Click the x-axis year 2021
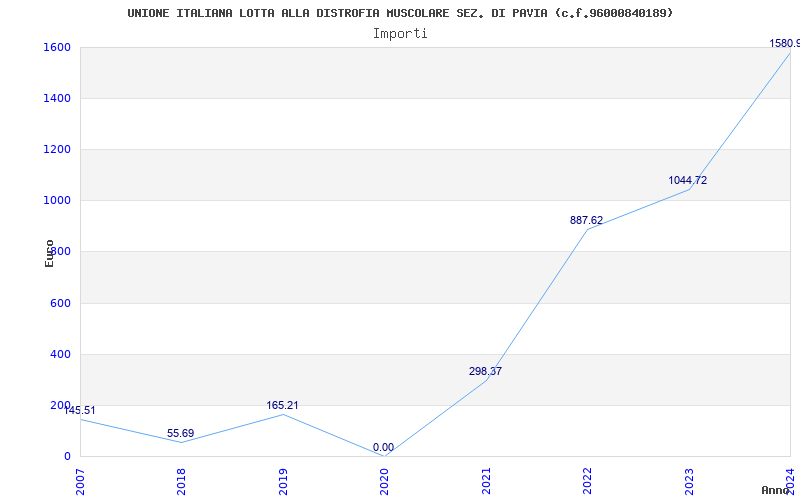The width and height of the screenshot is (800, 500). (x=486, y=481)
